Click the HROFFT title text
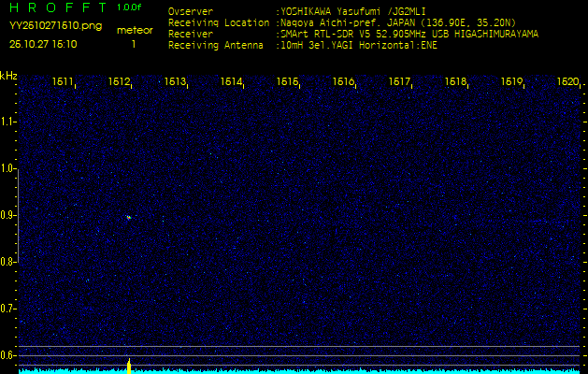The width and height of the screenshot is (588, 374). (57, 7)
